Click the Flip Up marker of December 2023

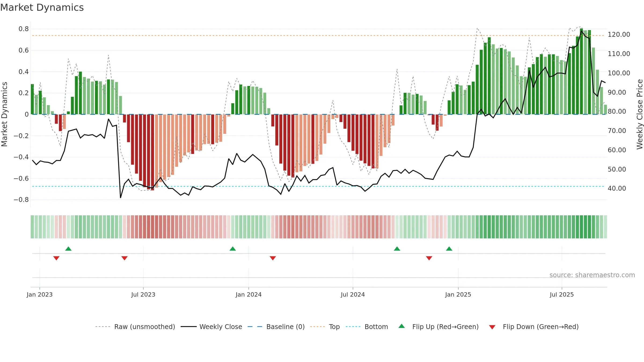coord(233,249)
